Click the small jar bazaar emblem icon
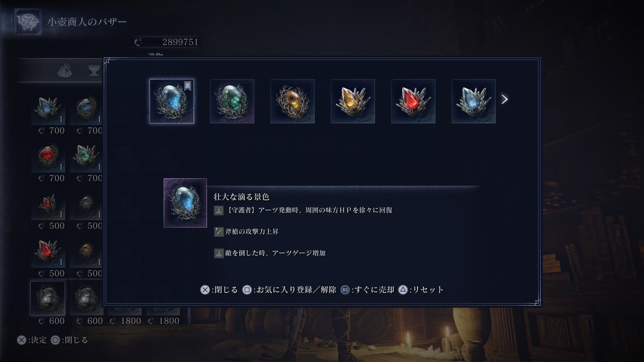Image resolution: width=644 pixels, height=362 pixels. click(28, 22)
